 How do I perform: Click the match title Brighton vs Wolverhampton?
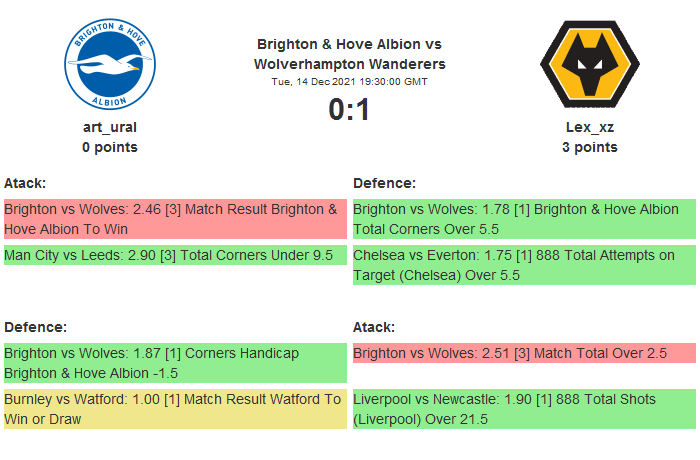pos(349,54)
